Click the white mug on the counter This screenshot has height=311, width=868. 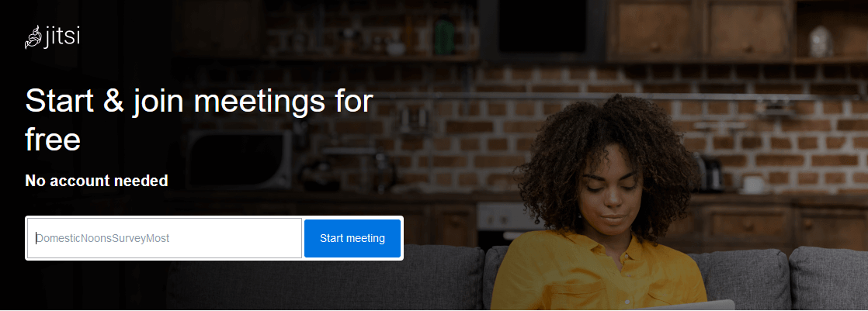click(x=754, y=184)
